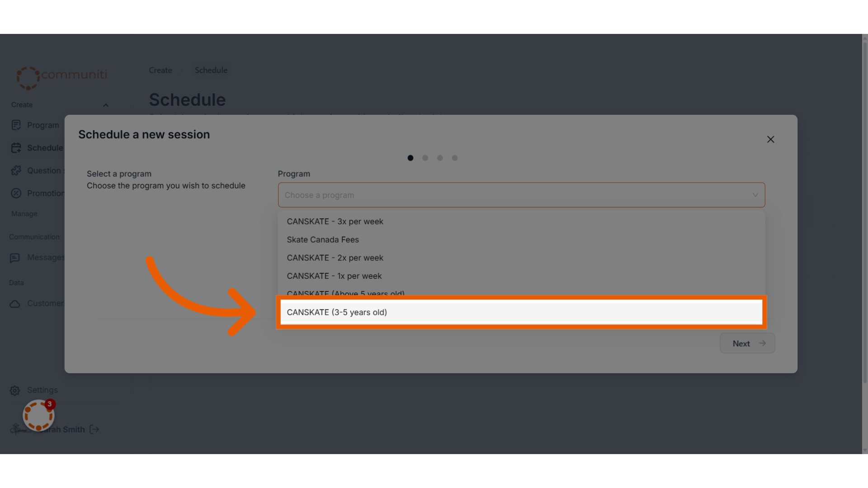This screenshot has width=868, height=488.
Task: Click the logout icon beside Sarah Smith
Action: tap(94, 429)
